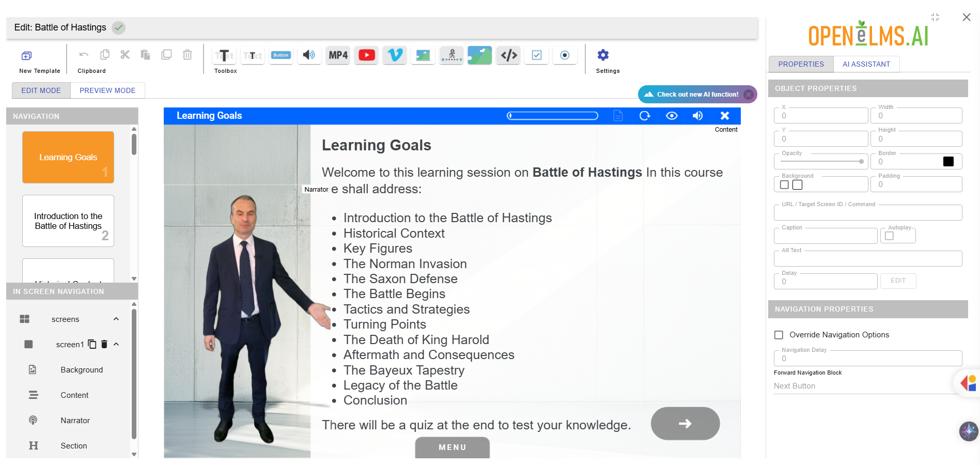Click the trash delete icon in Clipboard toolbar

pyautogui.click(x=188, y=55)
